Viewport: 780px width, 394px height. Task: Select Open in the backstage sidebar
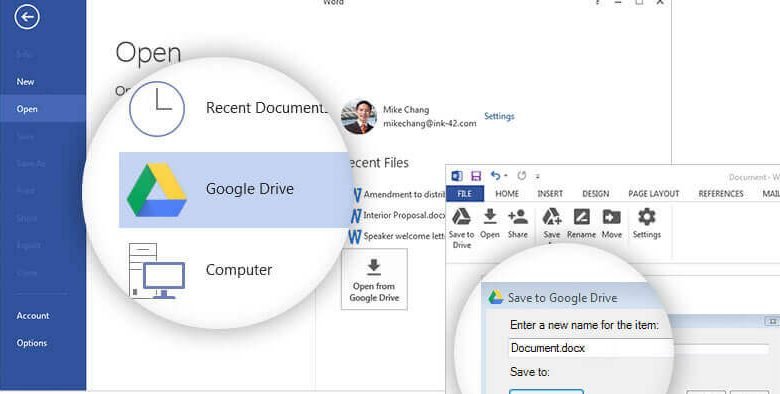tap(43, 109)
